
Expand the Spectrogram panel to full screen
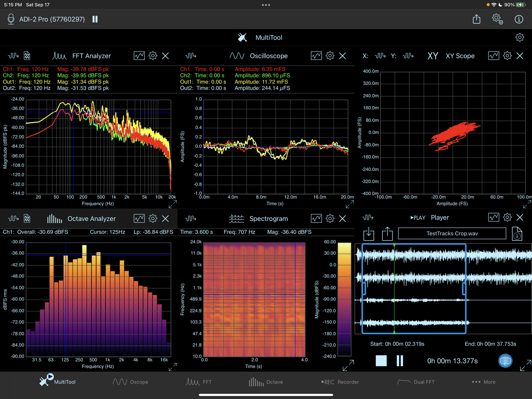click(348, 365)
